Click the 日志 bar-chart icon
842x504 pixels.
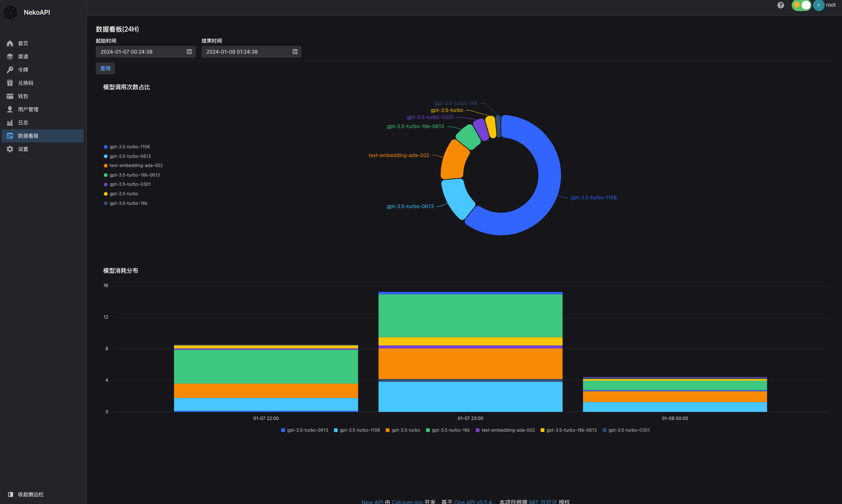click(10, 123)
